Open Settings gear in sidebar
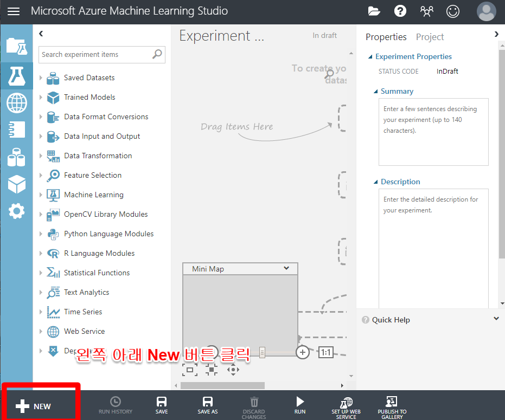505x420 pixels. click(16, 211)
